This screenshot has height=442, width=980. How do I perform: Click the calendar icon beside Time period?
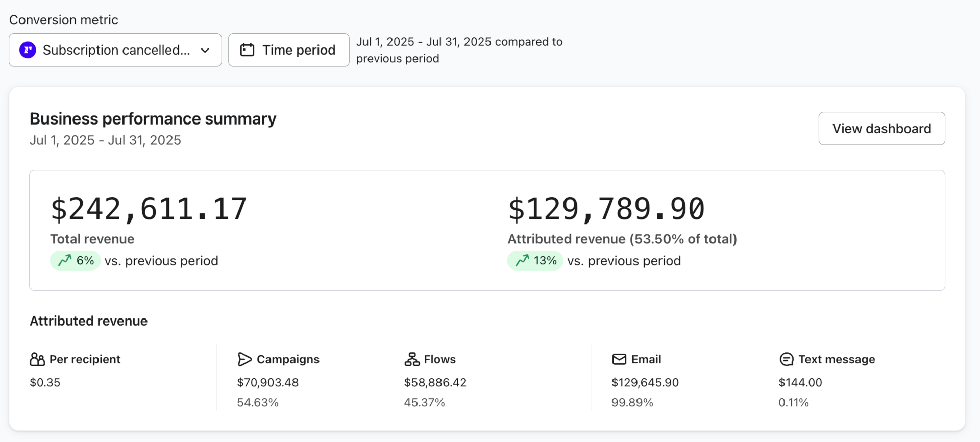tap(248, 50)
